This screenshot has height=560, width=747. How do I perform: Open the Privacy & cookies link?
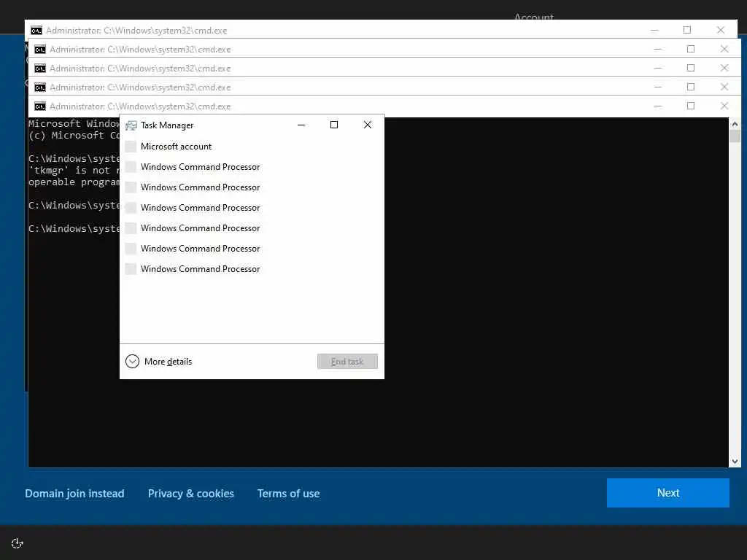coord(191,494)
